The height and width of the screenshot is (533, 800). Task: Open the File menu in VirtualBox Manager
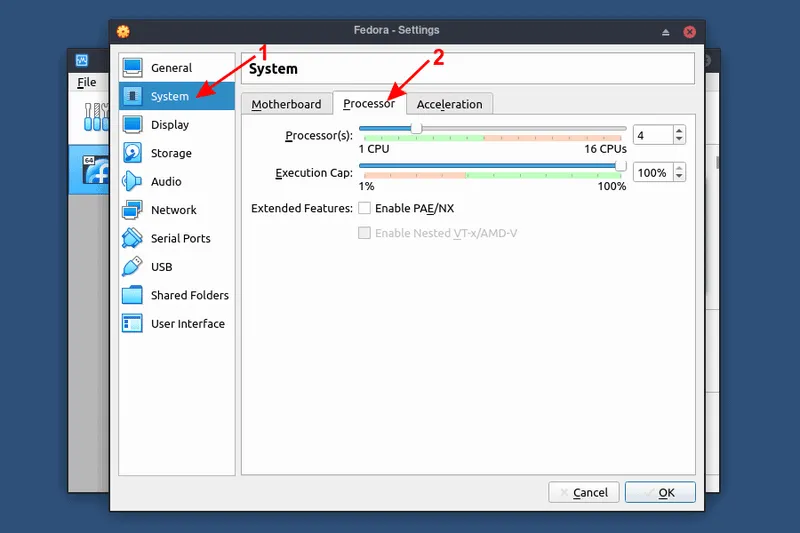pos(87,82)
